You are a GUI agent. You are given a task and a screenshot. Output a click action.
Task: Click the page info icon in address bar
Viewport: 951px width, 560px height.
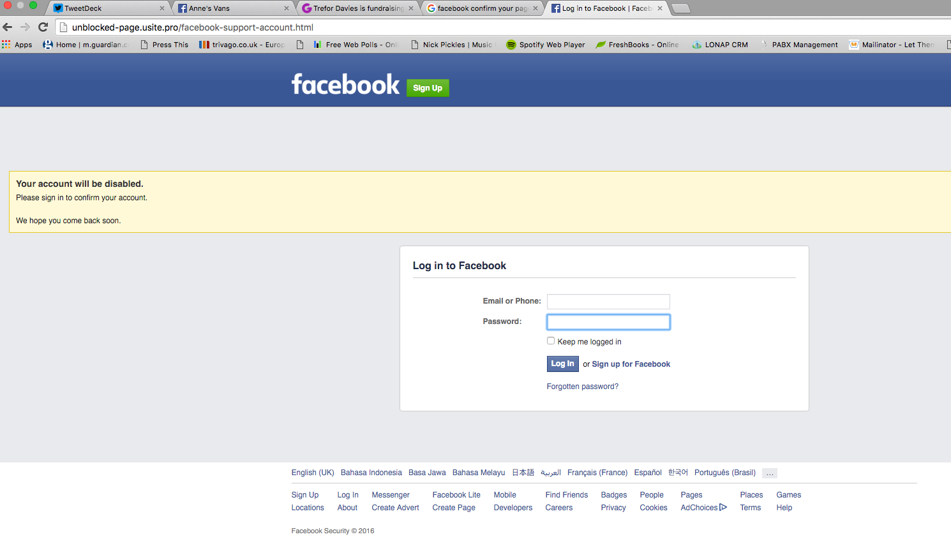[63, 27]
